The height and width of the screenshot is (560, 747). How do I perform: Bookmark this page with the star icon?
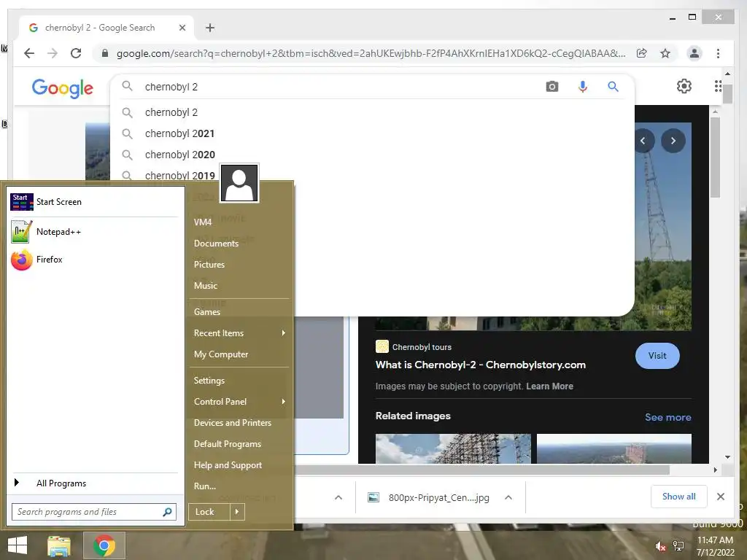[x=665, y=53]
